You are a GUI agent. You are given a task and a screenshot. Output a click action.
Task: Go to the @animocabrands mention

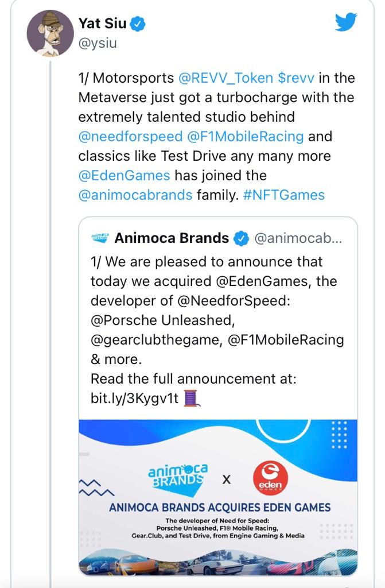click(135, 195)
